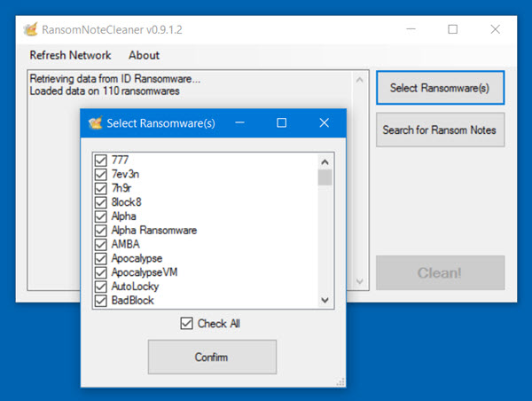Open the About menu
The height and width of the screenshot is (401, 532).
tap(144, 55)
